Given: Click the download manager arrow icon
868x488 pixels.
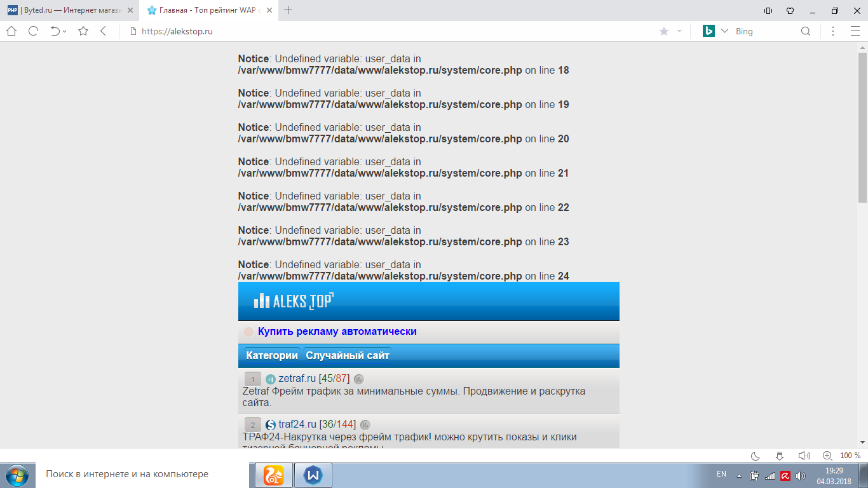Looking at the screenshot, I should [x=780, y=456].
